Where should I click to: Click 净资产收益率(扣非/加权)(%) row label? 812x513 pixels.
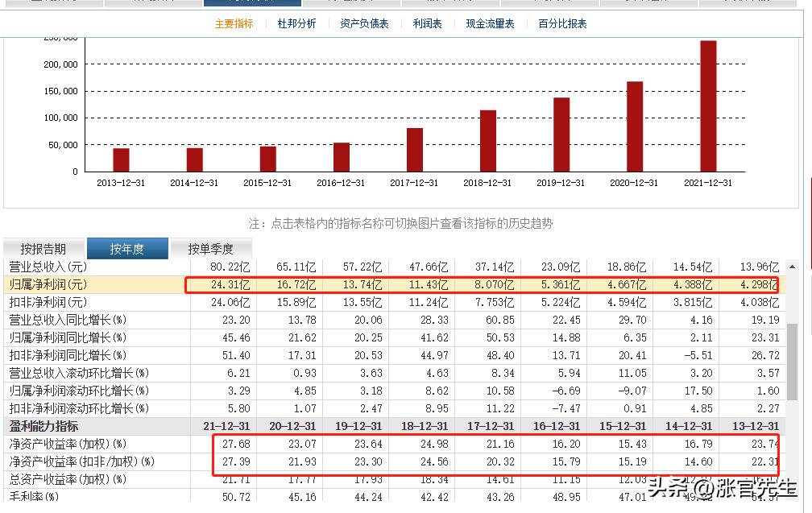coord(82,461)
